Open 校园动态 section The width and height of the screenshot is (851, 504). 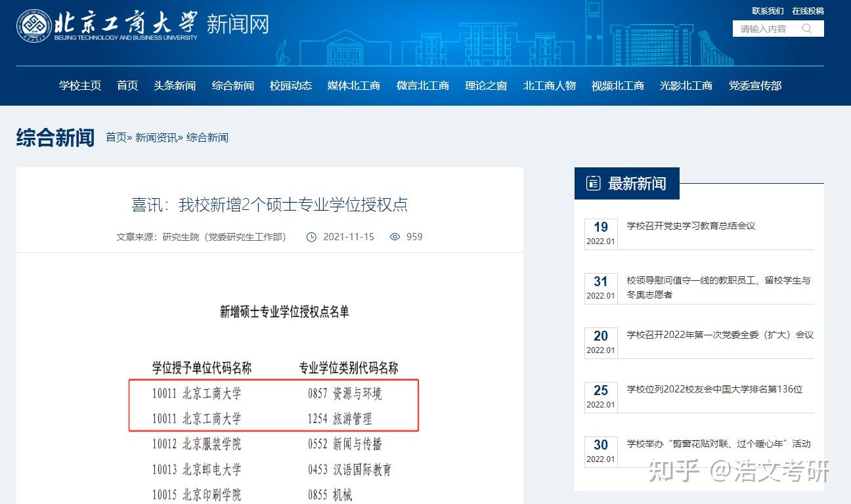point(291,85)
